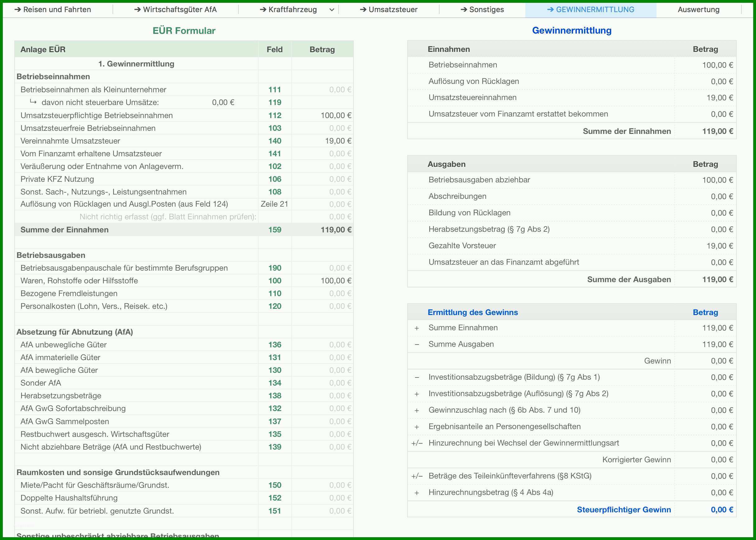Click Hinzurechnungsbetrag (§ 4 Abs 4a) row

coord(572,492)
